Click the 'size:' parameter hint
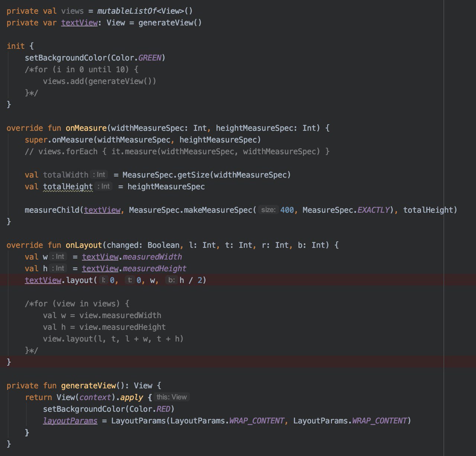 [268, 210]
